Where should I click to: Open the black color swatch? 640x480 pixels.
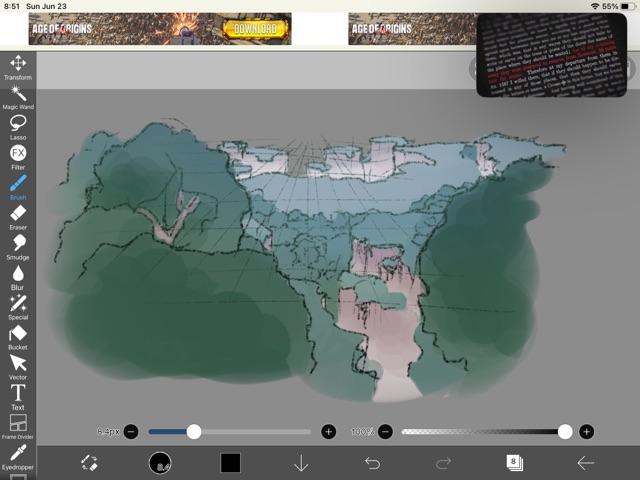pyautogui.click(x=231, y=463)
